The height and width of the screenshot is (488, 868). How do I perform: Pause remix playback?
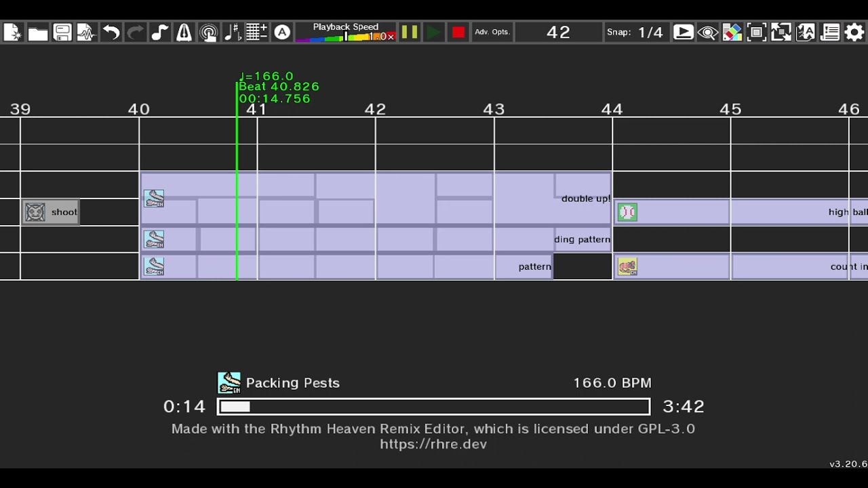409,33
